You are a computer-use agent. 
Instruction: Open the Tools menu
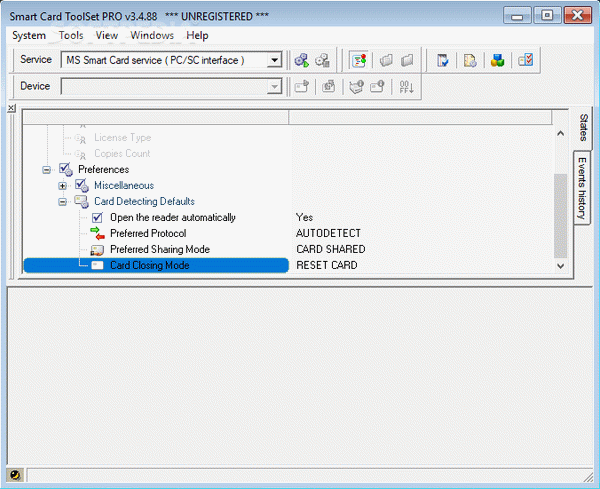point(71,36)
